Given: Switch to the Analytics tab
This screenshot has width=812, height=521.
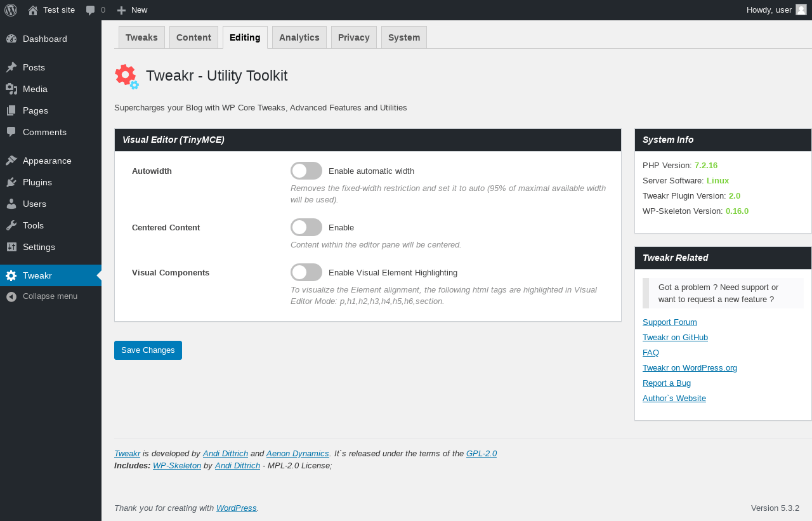Looking at the screenshot, I should (299, 37).
